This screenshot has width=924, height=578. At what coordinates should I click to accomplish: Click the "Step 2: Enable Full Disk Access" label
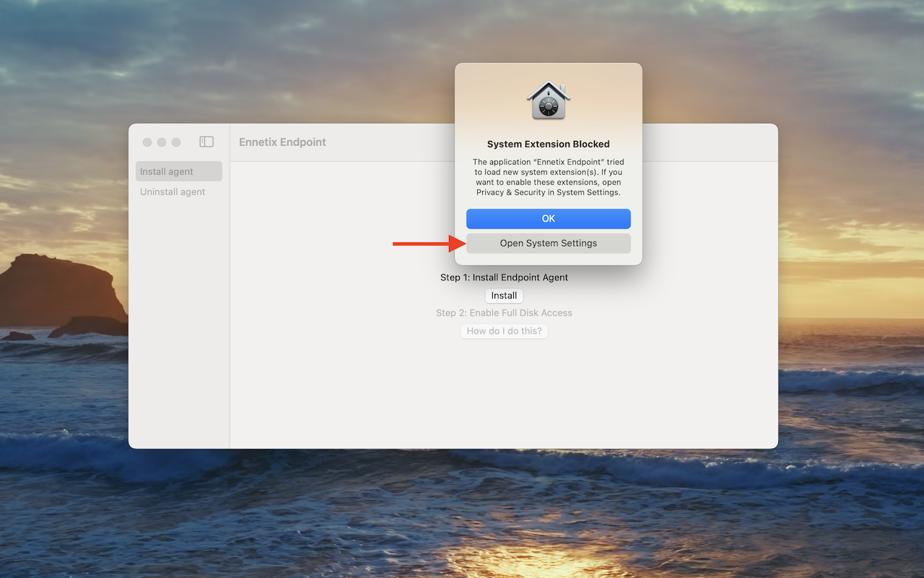pyautogui.click(x=504, y=313)
